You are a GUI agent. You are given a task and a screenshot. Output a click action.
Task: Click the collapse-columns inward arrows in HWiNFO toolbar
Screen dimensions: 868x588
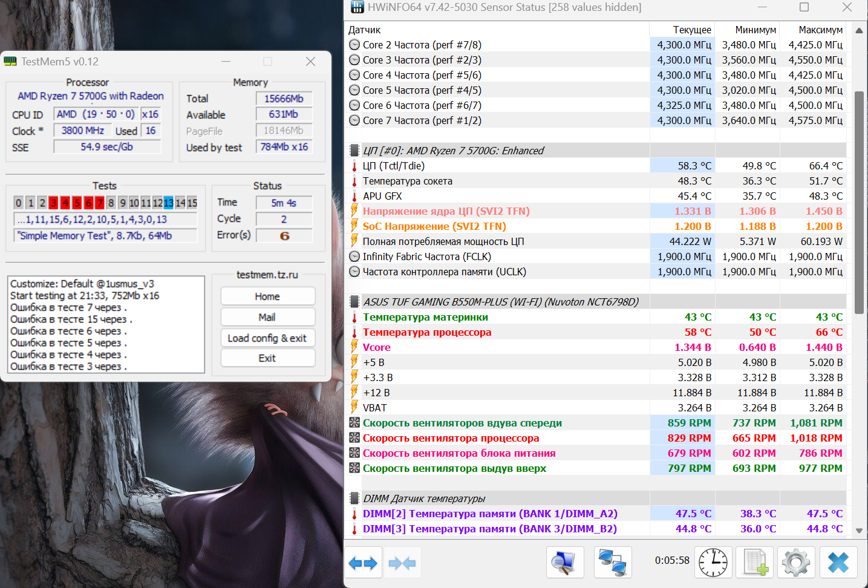pos(402,563)
